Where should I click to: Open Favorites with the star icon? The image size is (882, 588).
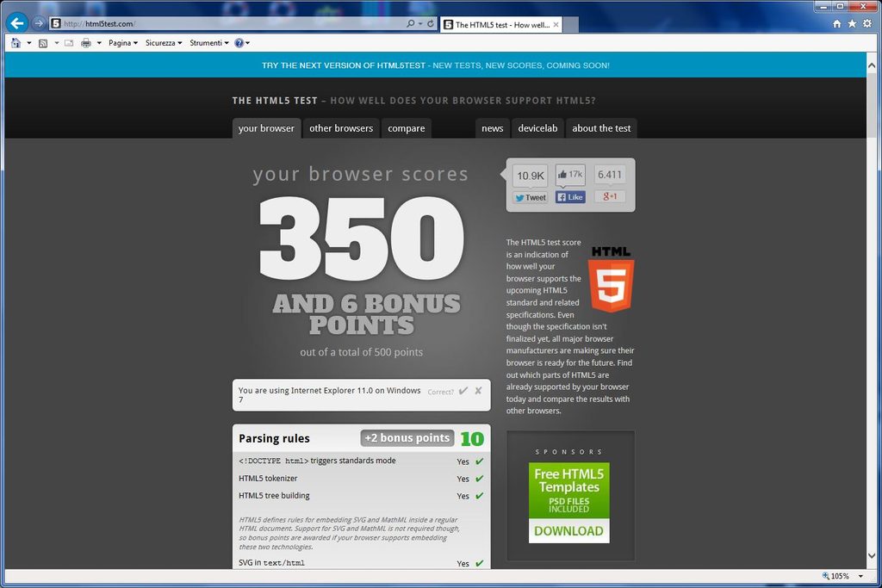point(852,23)
